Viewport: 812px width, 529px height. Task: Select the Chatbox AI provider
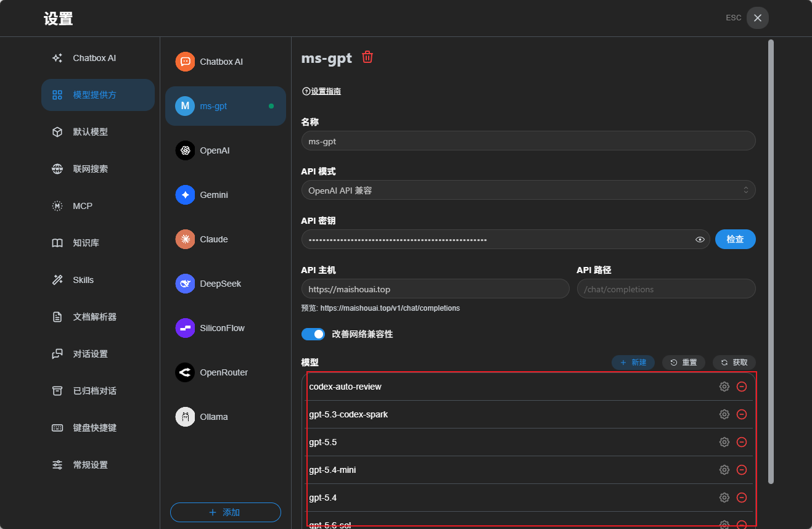[x=226, y=62]
